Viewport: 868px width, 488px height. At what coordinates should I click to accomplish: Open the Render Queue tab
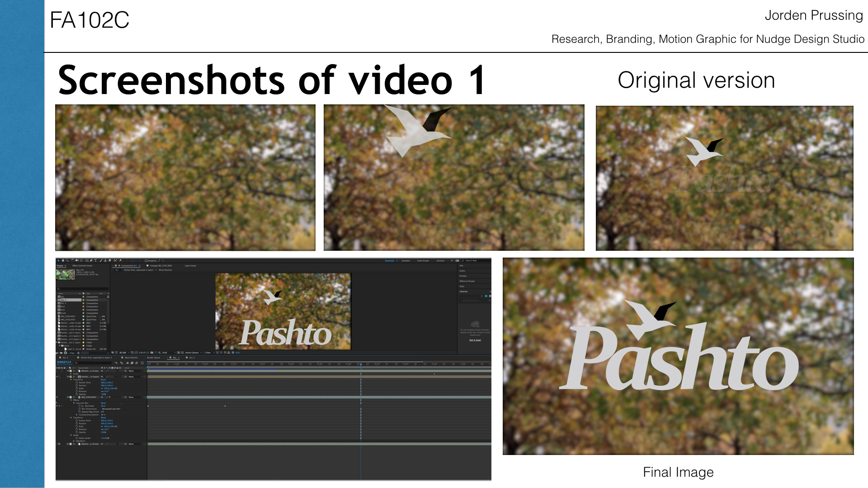[153, 357]
